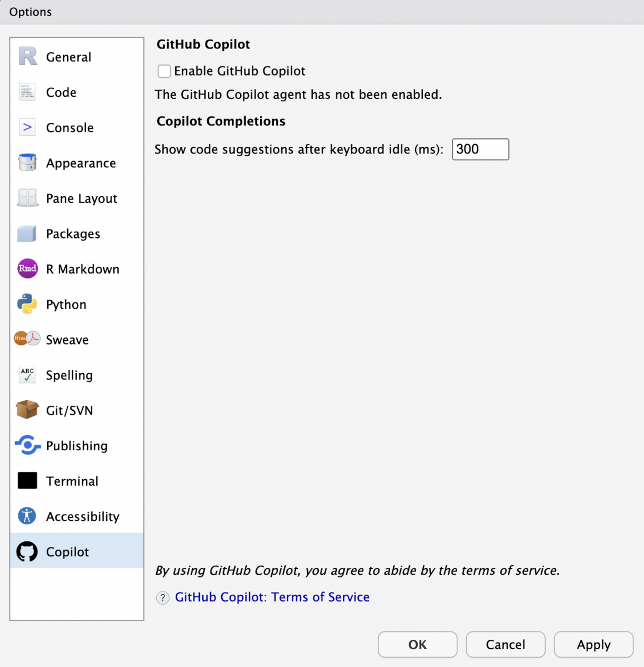Click the 'GitHub Copilot' section heading
This screenshot has width=644, height=667.
click(203, 44)
